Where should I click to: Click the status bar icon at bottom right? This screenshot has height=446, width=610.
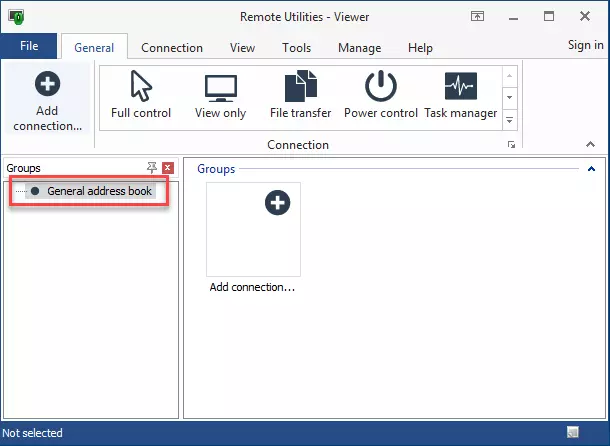point(573,432)
